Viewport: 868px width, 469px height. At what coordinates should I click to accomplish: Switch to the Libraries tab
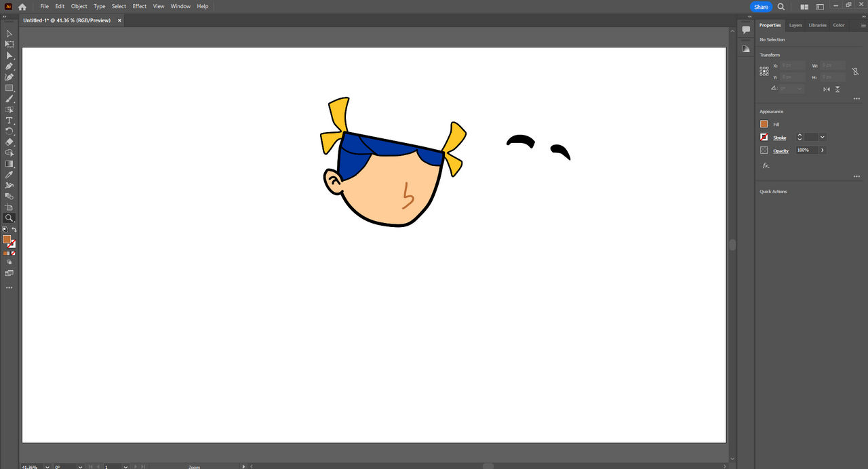[818, 25]
